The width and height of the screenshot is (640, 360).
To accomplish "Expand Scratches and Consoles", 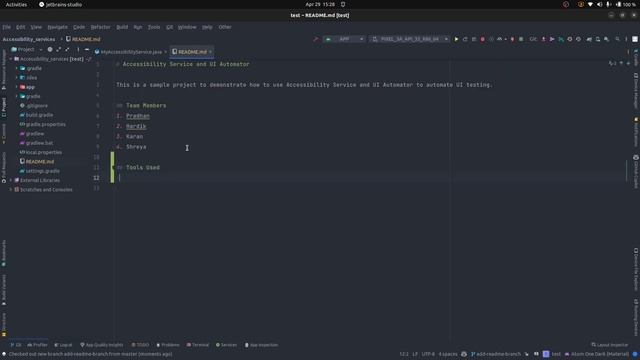I will point(11,190).
